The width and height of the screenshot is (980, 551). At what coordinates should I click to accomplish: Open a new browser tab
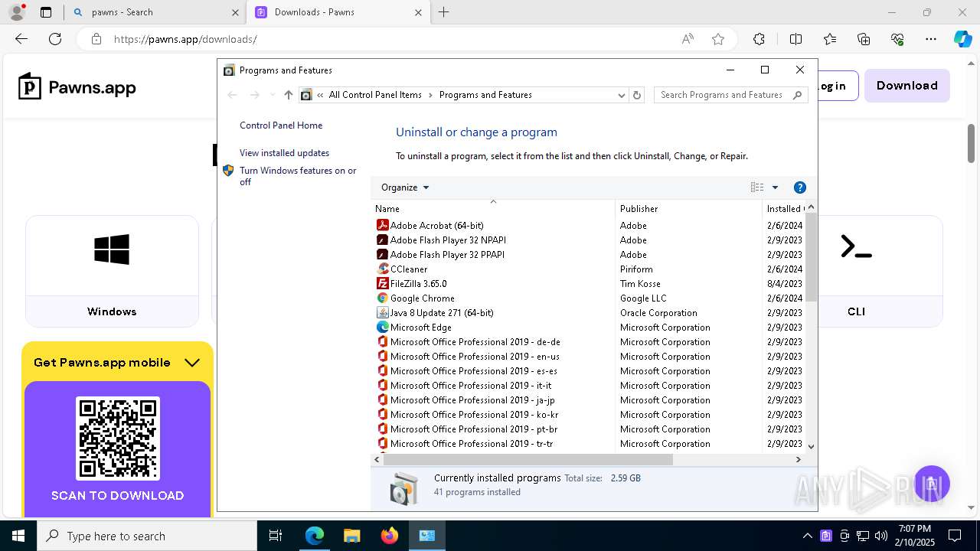(444, 12)
